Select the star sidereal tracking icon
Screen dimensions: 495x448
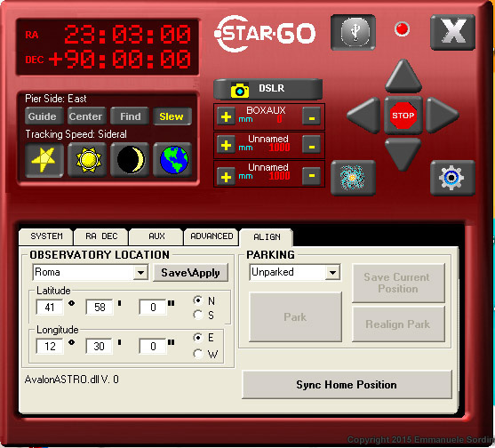click(44, 160)
